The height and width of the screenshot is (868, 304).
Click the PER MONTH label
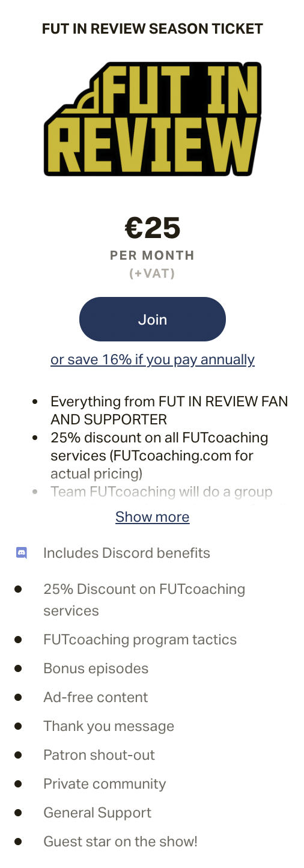(x=153, y=255)
